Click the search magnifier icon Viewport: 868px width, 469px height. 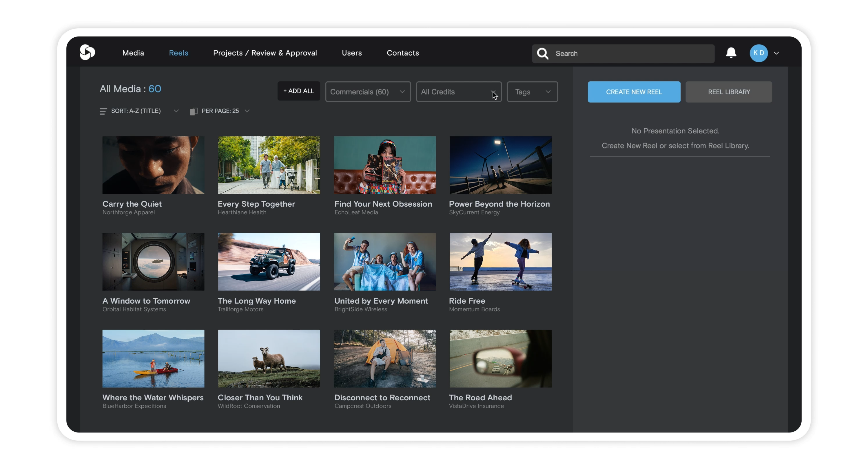tap(542, 53)
